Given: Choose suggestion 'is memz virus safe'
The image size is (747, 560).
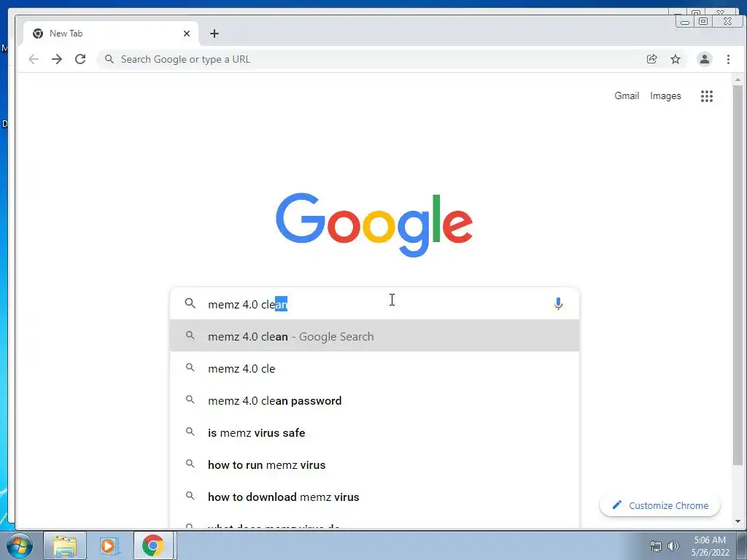Looking at the screenshot, I should [x=374, y=433].
